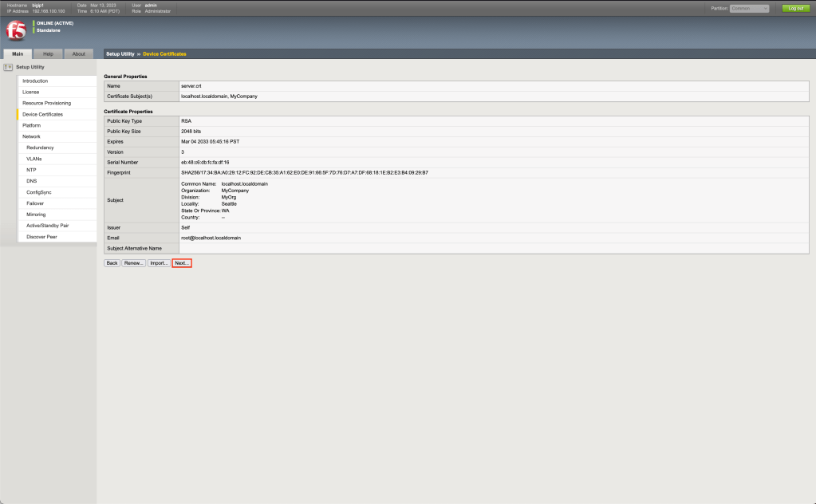Open the VLANs network item
The image size is (816, 504).
click(x=34, y=159)
